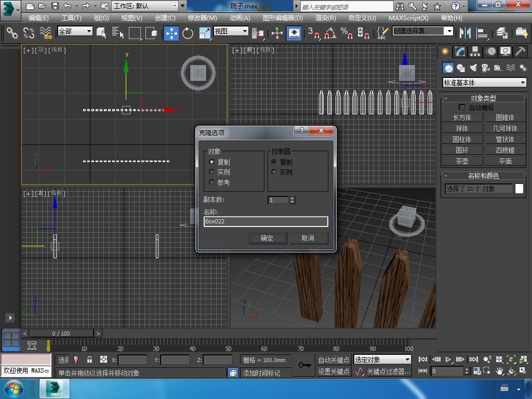Screen dimensions: 532x399
Task: Open the 标准基本体 primitive type dropdown
Action: 485,83
